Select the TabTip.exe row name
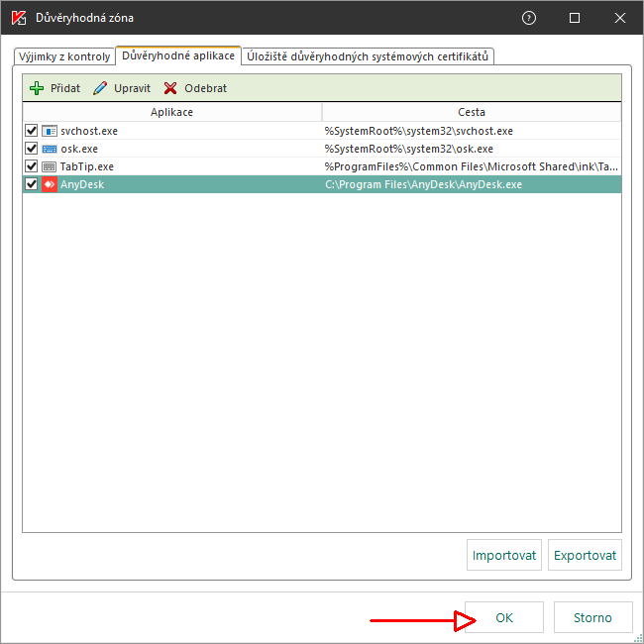644x644 pixels. (x=87, y=166)
